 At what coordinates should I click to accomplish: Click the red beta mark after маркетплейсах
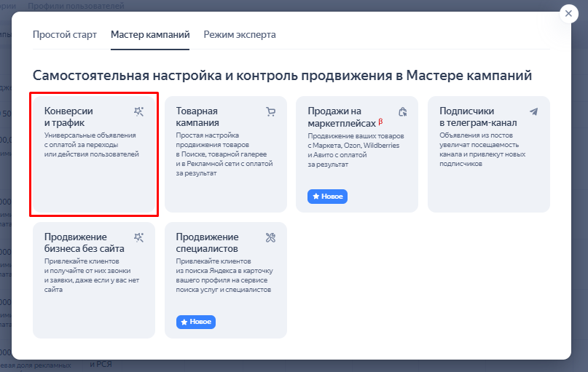(380, 122)
